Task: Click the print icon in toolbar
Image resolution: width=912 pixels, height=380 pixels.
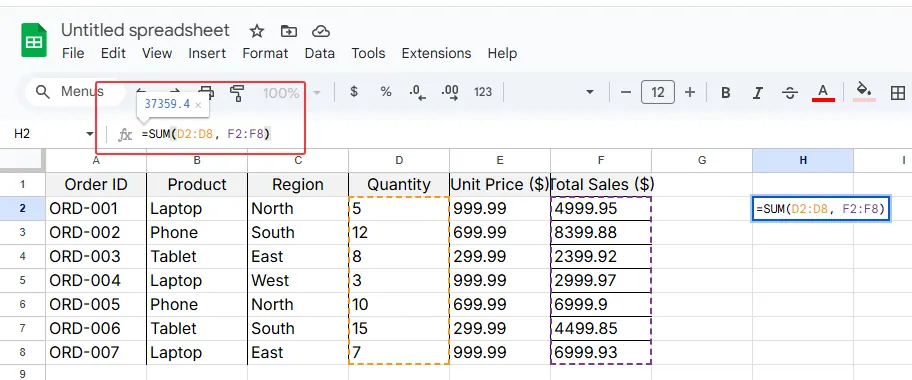Action: (206, 92)
